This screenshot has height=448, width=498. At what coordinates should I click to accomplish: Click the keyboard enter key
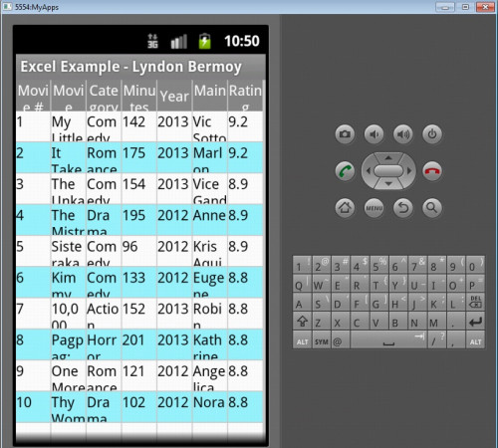click(475, 322)
